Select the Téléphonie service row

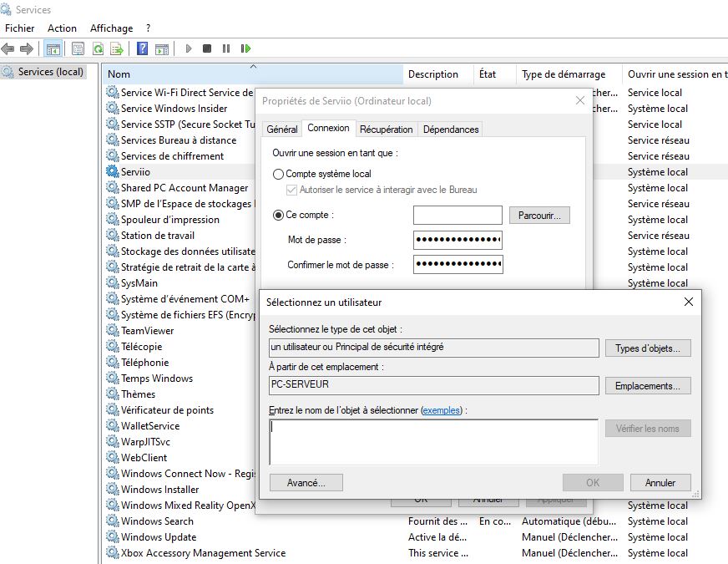180,363
